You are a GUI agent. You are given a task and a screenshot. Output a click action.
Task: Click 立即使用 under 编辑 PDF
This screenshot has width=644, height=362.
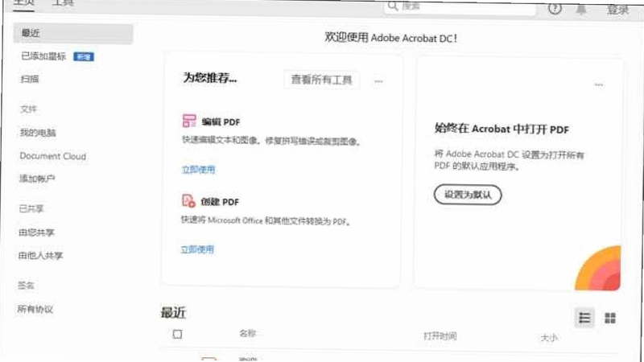click(198, 170)
